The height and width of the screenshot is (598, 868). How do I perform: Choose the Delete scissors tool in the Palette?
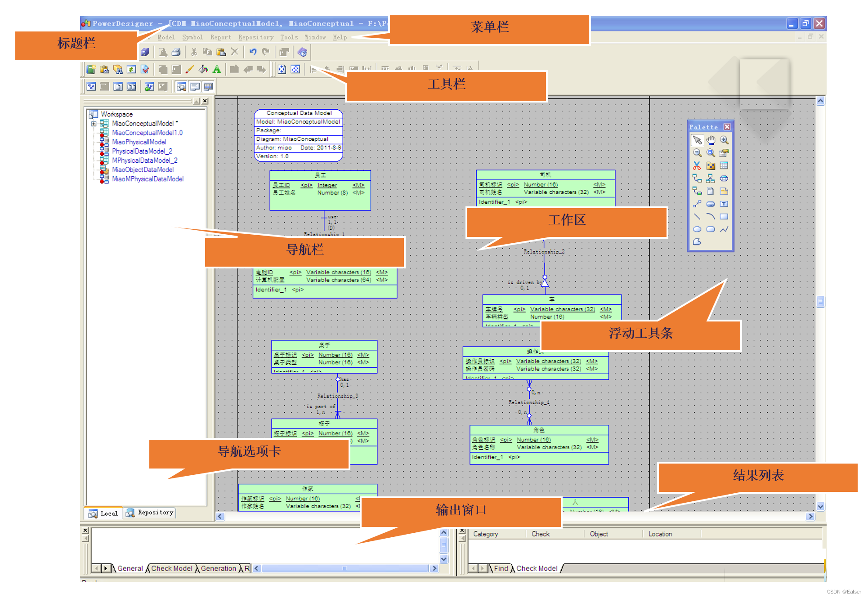(x=697, y=166)
